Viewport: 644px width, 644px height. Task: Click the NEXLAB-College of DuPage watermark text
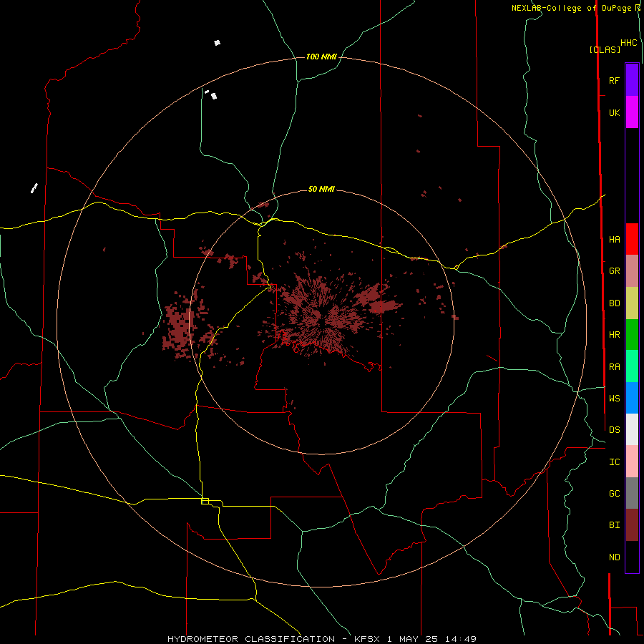[x=571, y=8]
